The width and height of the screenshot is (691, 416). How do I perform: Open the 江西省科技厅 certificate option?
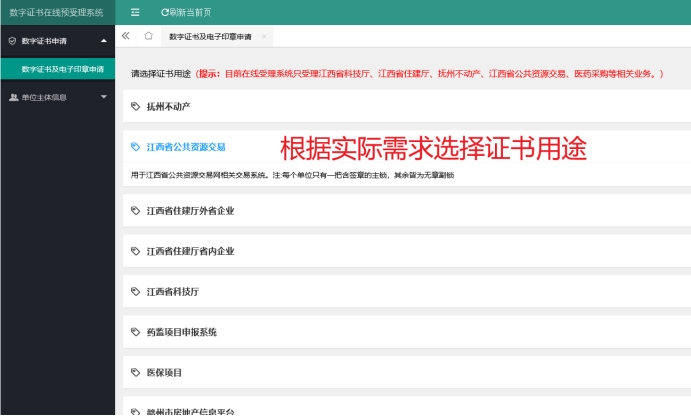coord(173,291)
